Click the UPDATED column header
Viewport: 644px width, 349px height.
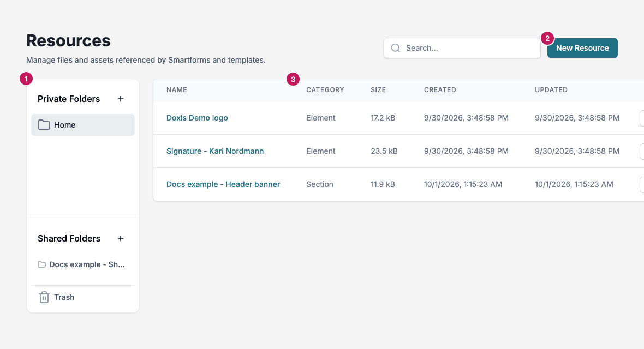551,90
